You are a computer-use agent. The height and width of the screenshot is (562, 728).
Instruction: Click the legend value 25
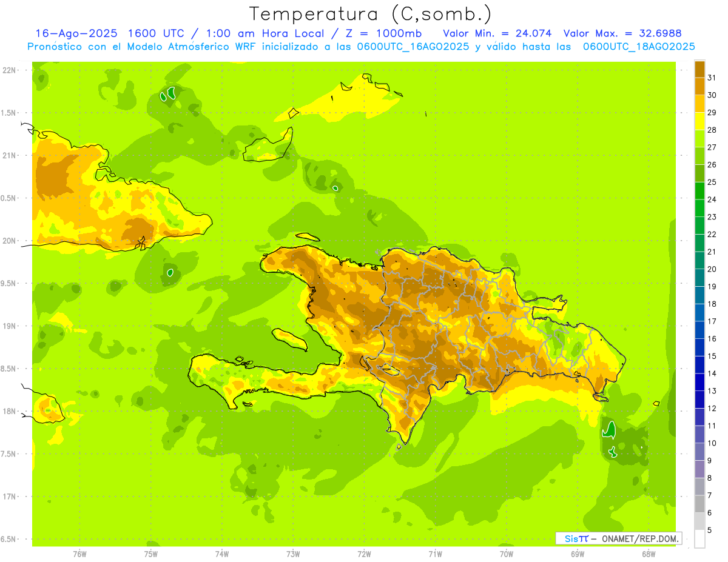point(712,182)
